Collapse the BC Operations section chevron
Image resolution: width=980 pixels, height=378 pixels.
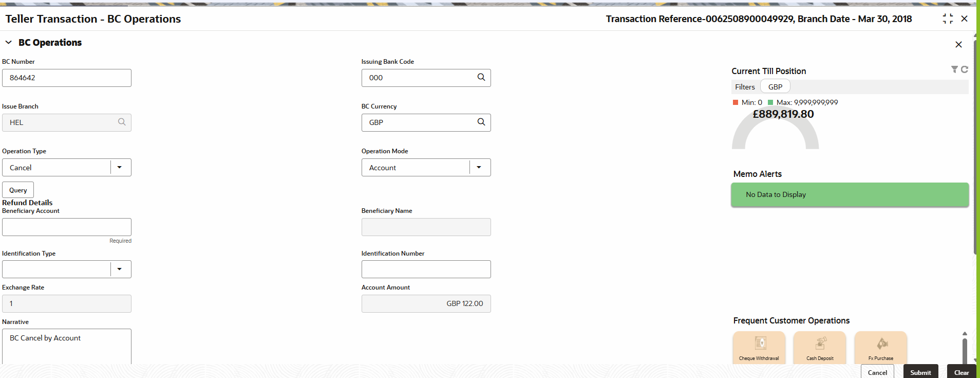pyautogui.click(x=9, y=42)
